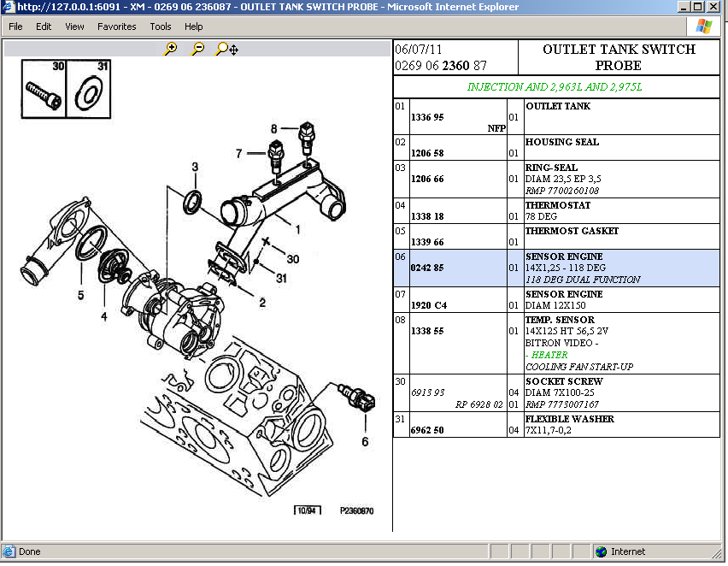Click part number 6962 50 flexible washer
Viewport: 728px width, 566px height.
click(427, 430)
